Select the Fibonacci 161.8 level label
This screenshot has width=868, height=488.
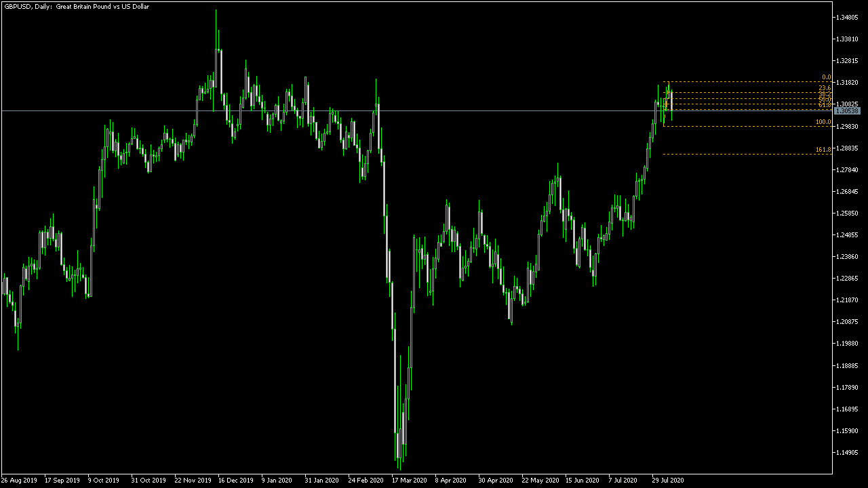(x=823, y=150)
